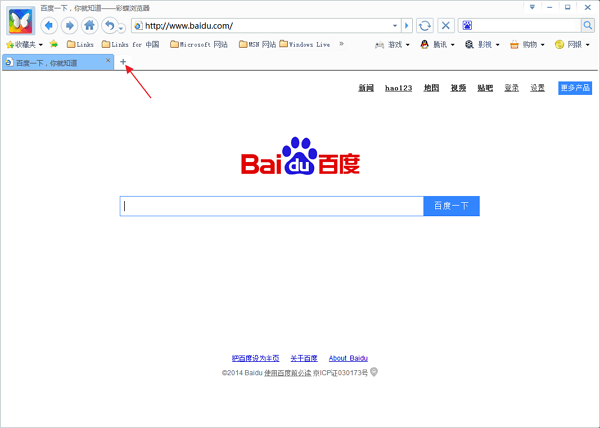Click the add-to-favorites star icon with arrow
Screen dimensions: 600x428
point(54,44)
